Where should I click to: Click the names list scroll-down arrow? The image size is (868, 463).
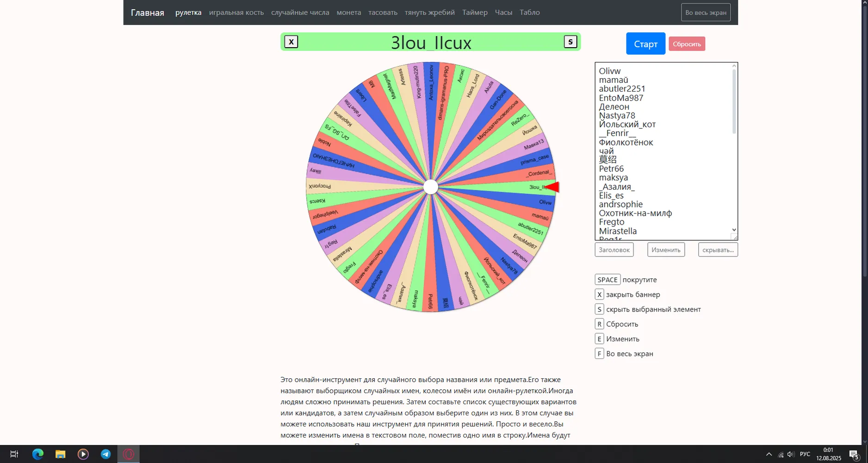(734, 230)
